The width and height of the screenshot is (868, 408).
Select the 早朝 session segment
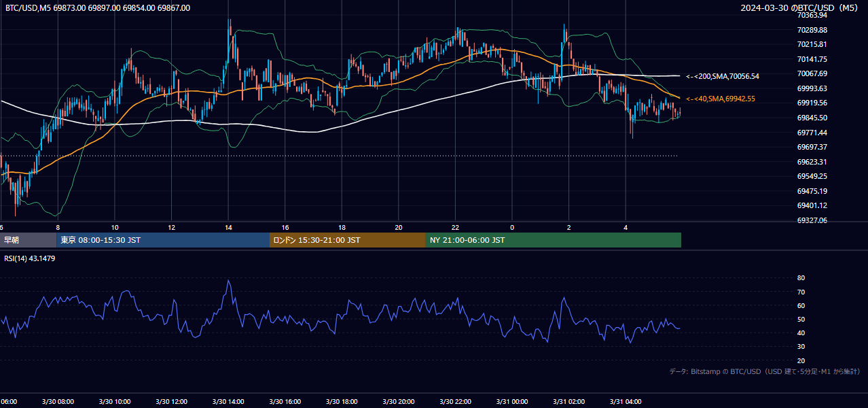tap(28, 240)
